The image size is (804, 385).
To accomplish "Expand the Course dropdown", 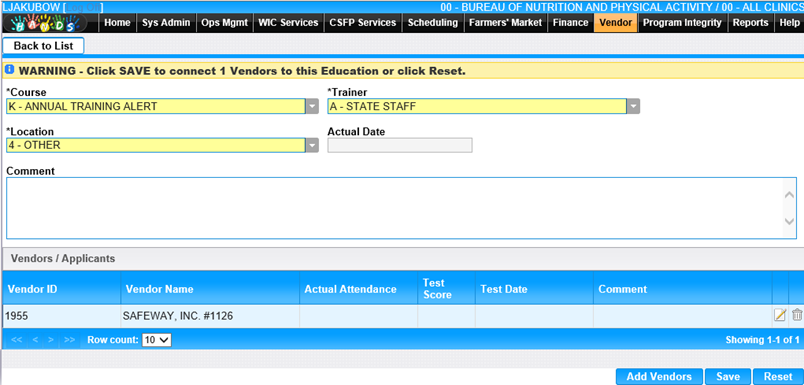I will 313,106.
